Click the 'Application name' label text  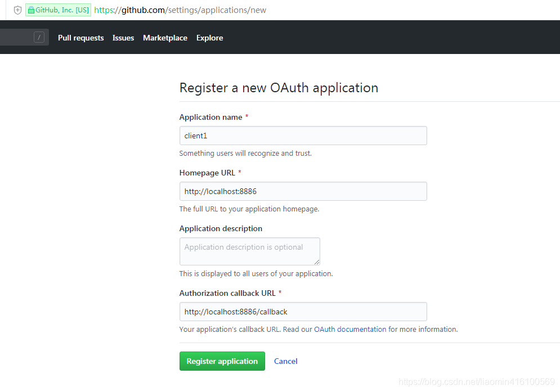tap(210, 117)
